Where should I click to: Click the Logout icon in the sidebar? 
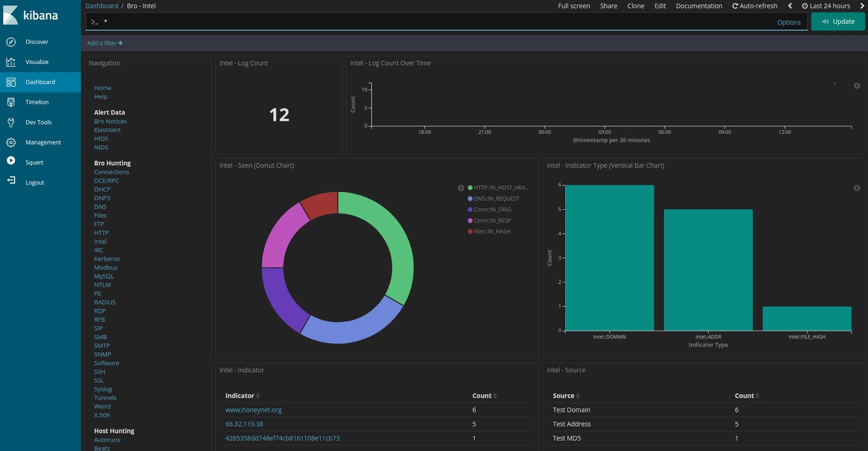pos(11,181)
